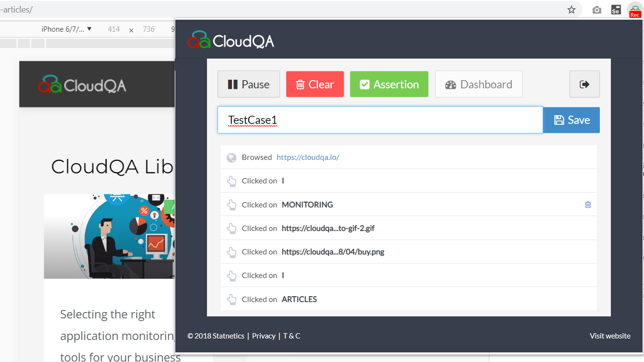This screenshot has width=644, height=362.
Task: Open the https://cloudqa.io/ browsed link
Action: pos(308,157)
